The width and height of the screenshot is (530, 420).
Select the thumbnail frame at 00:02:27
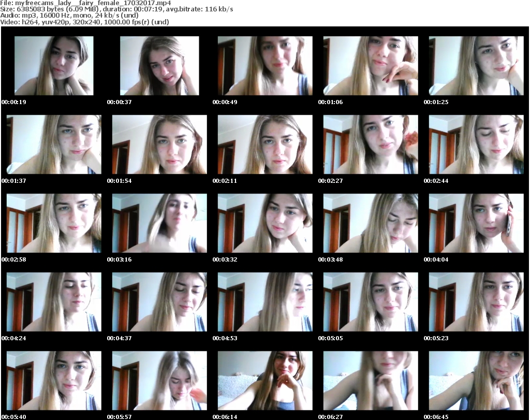click(371, 144)
